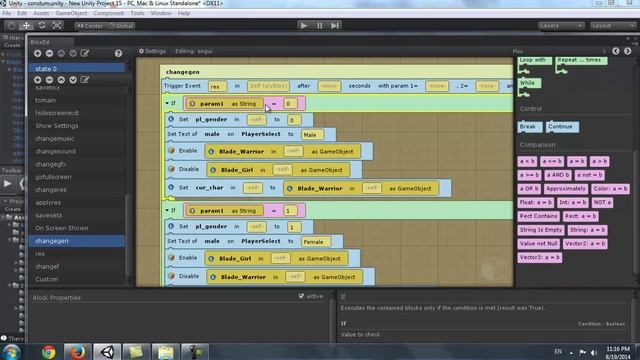Image resolution: width=640 pixels, height=360 pixels.
Task: Add the Break control block
Action: pyautogui.click(x=529, y=127)
